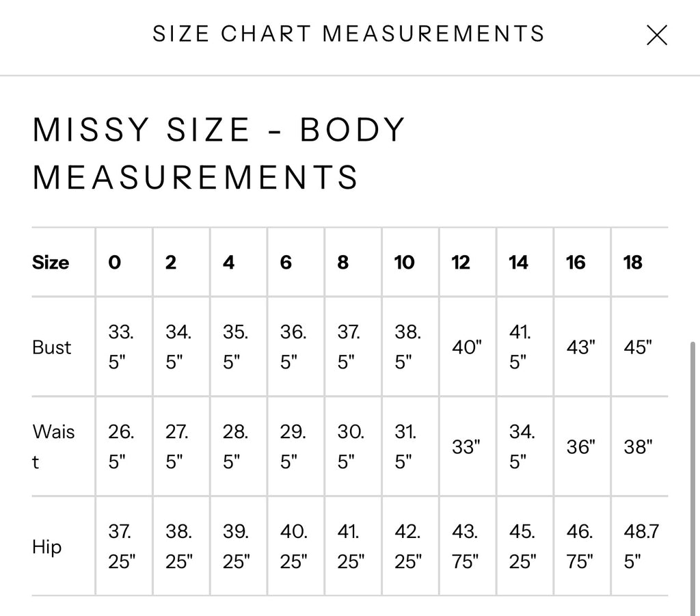Select the 43" bust cell for size 16
The height and width of the screenshot is (616, 700).
[581, 347]
